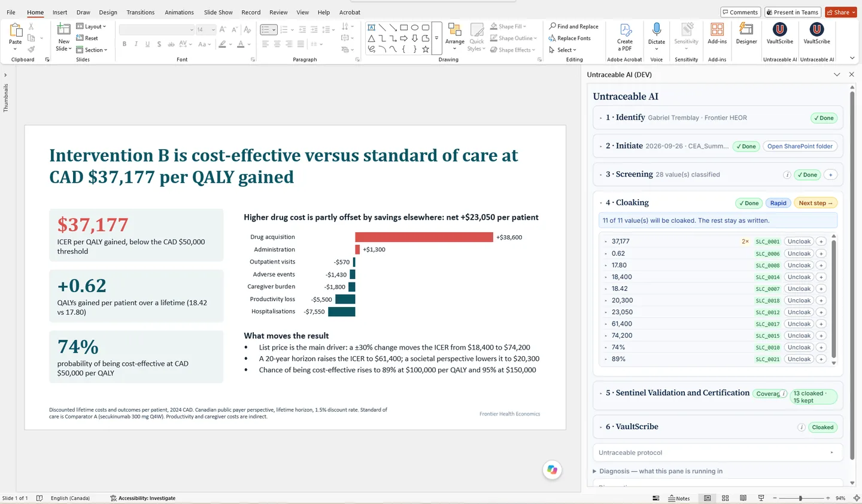This screenshot has width=862, height=504.
Task: Open the Add-ins gallery
Action: [x=717, y=34]
